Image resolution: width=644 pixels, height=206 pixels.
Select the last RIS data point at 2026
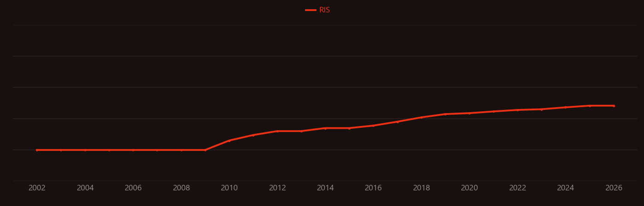click(614, 106)
